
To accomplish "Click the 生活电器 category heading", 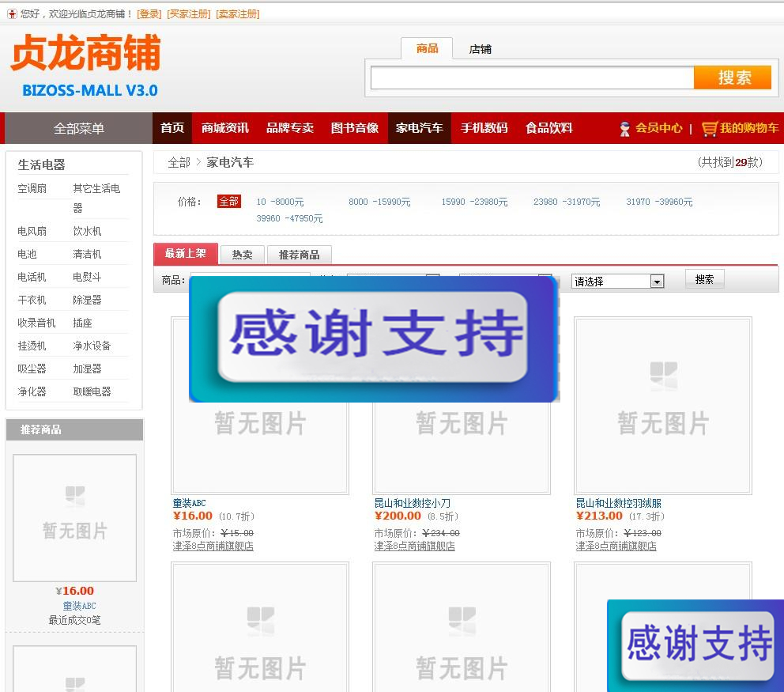I will [x=42, y=164].
